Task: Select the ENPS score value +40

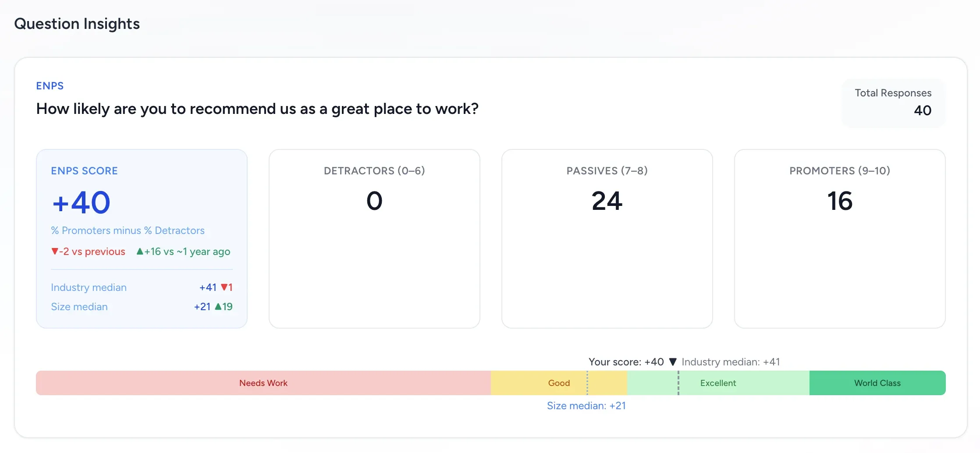Action: click(81, 202)
